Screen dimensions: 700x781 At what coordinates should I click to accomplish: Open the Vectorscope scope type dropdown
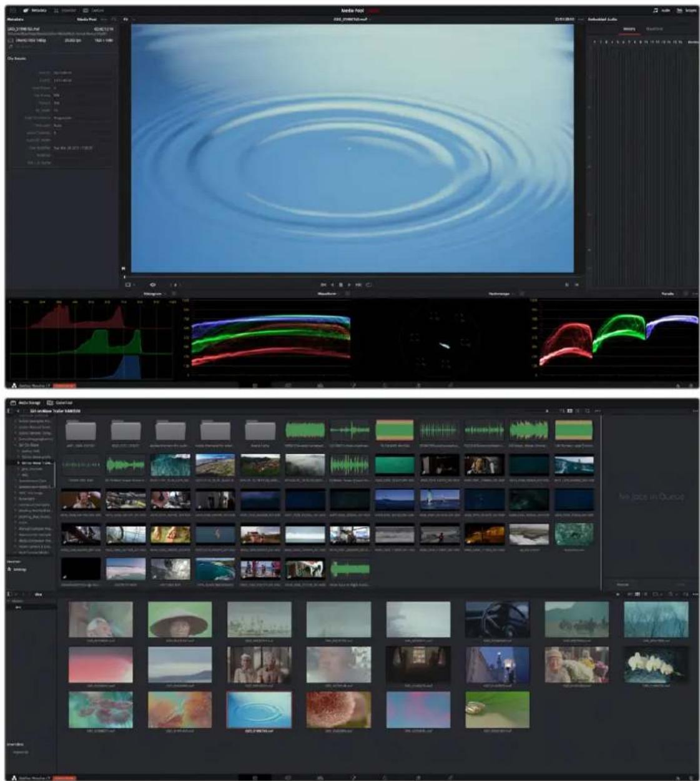pyautogui.click(x=503, y=293)
